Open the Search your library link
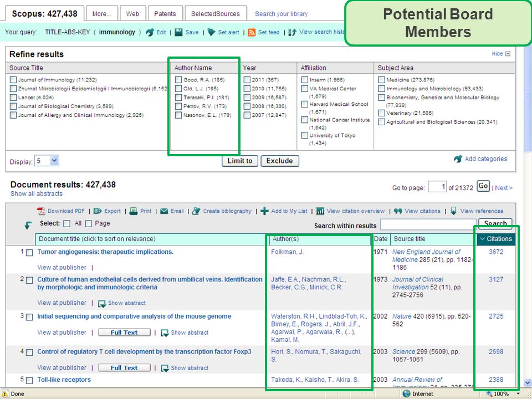Viewport: 532px width, 399px height. [x=282, y=14]
